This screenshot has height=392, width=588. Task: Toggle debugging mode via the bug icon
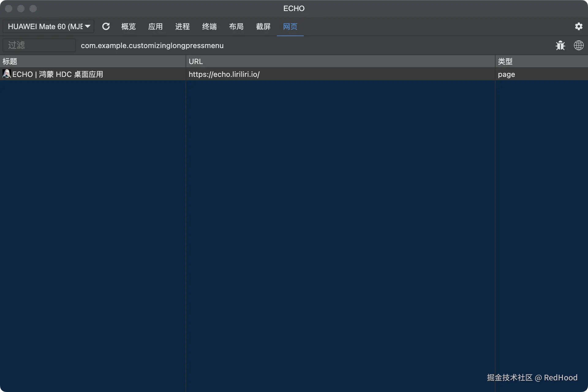pyautogui.click(x=560, y=45)
